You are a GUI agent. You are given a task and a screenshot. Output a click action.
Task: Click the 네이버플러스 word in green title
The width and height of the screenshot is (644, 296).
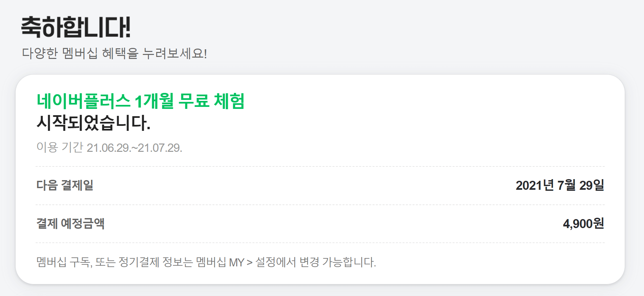tap(84, 101)
